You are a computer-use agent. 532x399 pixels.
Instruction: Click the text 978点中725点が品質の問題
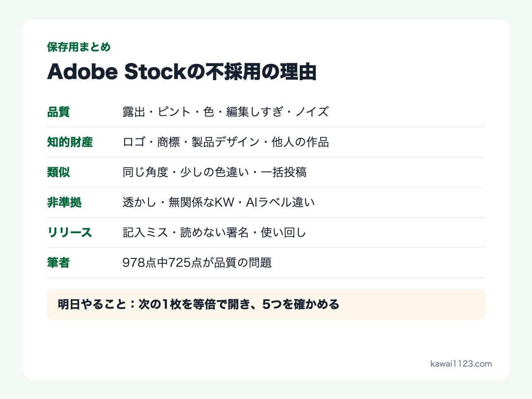click(197, 263)
